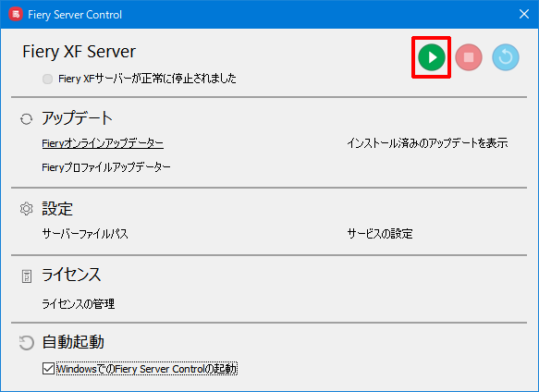
Task: Open ライセンスの管理
Action: 79,304
